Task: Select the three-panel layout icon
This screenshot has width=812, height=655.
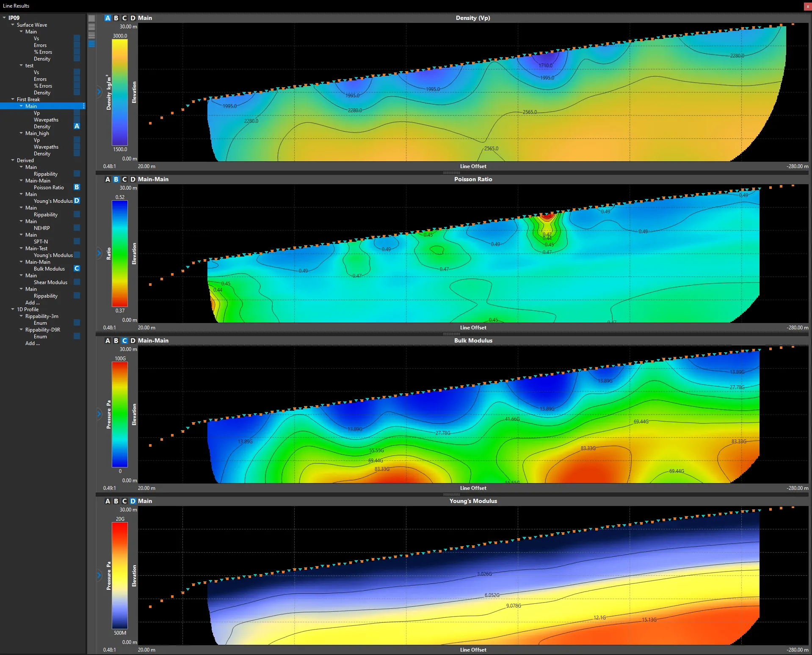Action: [x=91, y=36]
